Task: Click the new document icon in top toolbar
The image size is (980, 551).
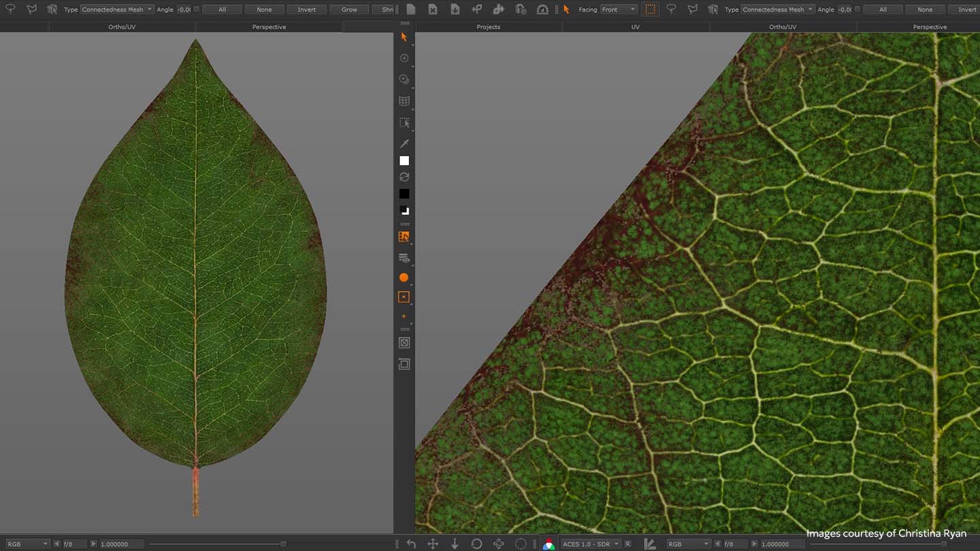Action: 410,9
